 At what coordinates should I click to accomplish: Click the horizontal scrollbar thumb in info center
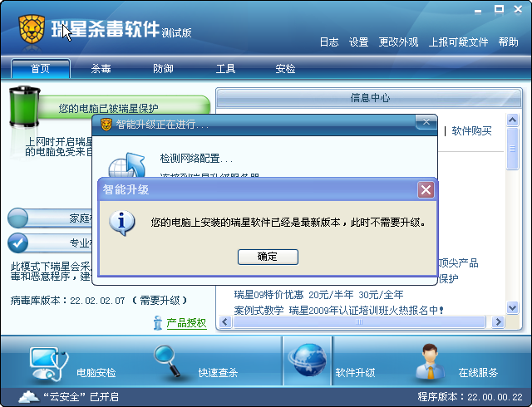[359, 321]
